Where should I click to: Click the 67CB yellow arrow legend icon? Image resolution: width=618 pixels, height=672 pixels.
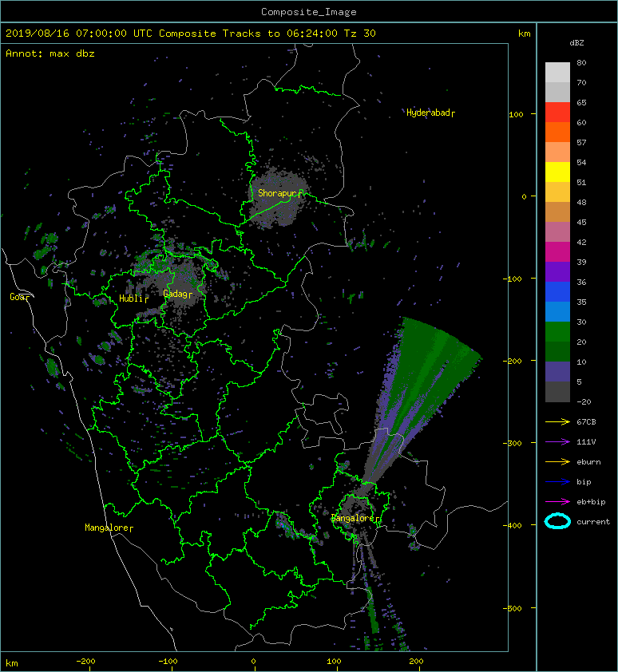click(557, 422)
